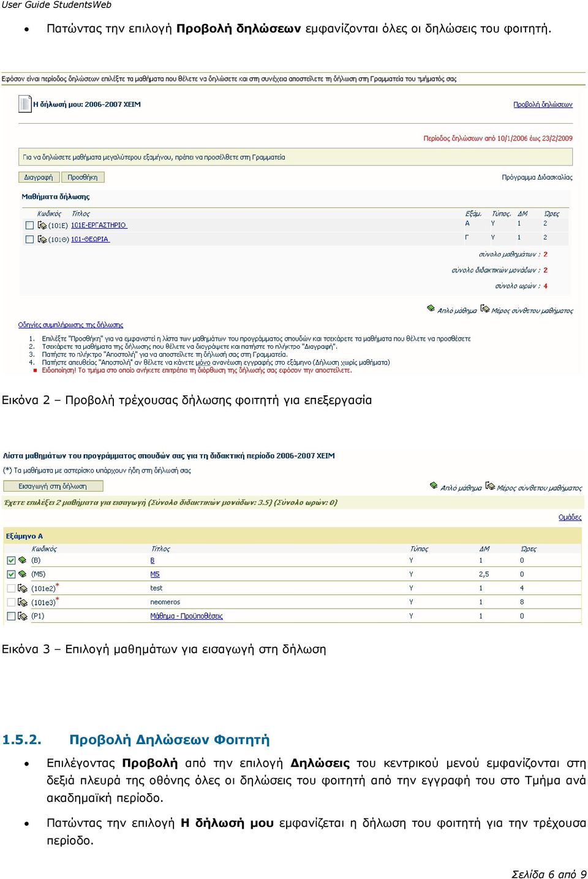This screenshot has height=879, width=588.
Task: Open the Ομάδες link
Action: (570, 517)
